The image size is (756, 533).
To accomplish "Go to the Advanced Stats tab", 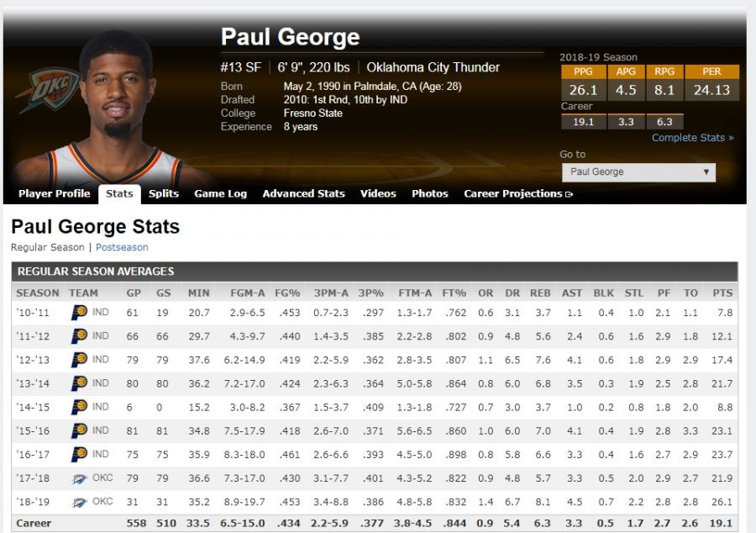I will click(x=304, y=193).
